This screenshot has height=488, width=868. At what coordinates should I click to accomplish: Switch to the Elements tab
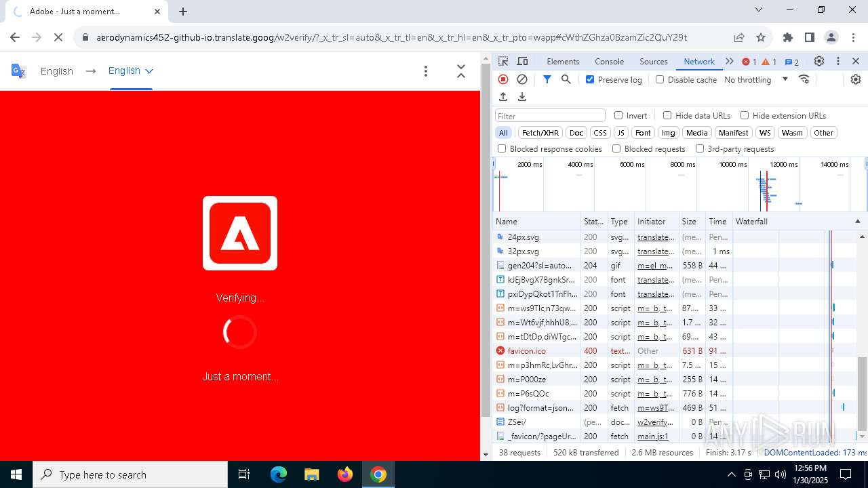coord(563,61)
